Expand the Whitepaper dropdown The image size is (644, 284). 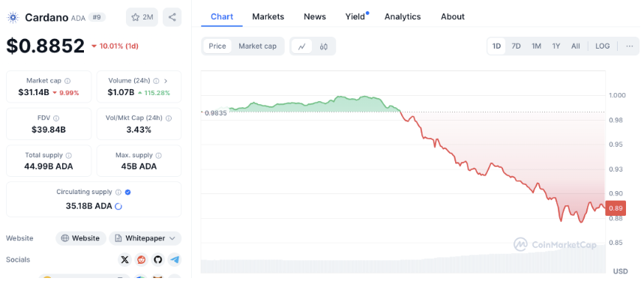(145, 238)
